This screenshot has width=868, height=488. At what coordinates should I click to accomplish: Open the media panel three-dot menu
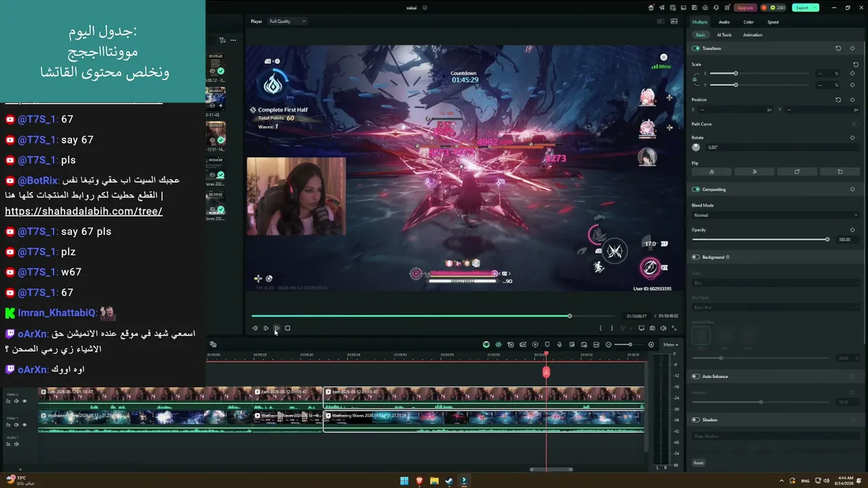(x=233, y=40)
